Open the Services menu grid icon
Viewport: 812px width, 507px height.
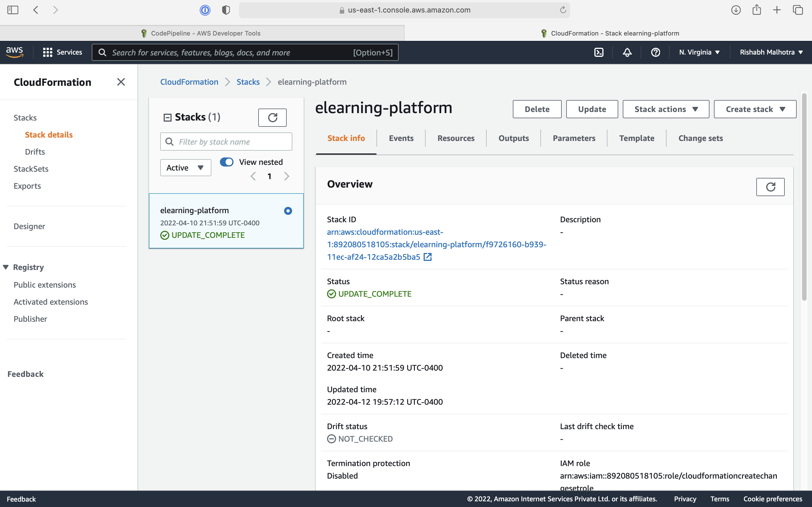47,52
